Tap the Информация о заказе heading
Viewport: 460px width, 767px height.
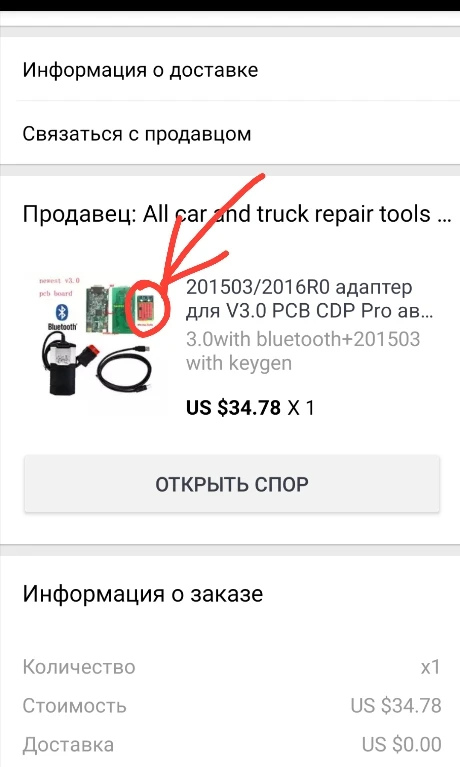pos(143,594)
